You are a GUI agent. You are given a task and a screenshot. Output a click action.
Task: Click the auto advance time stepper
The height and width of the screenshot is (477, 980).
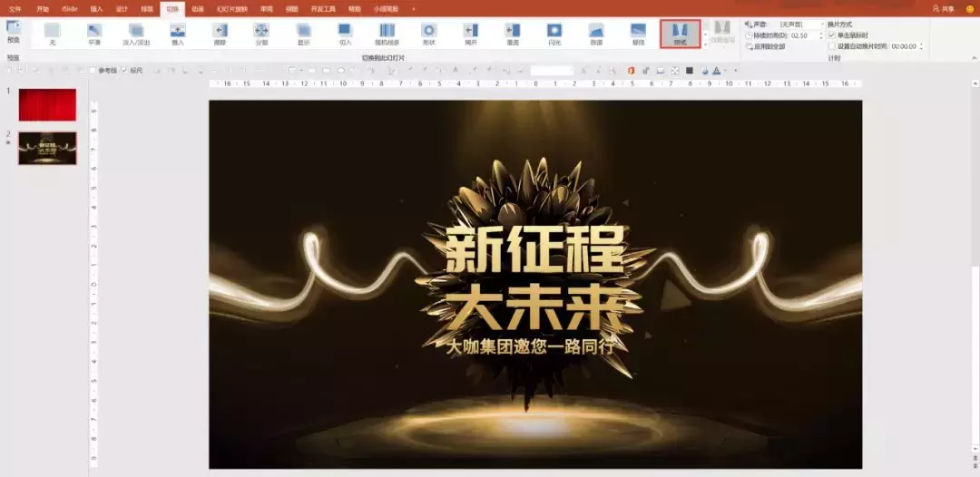point(921,46)
